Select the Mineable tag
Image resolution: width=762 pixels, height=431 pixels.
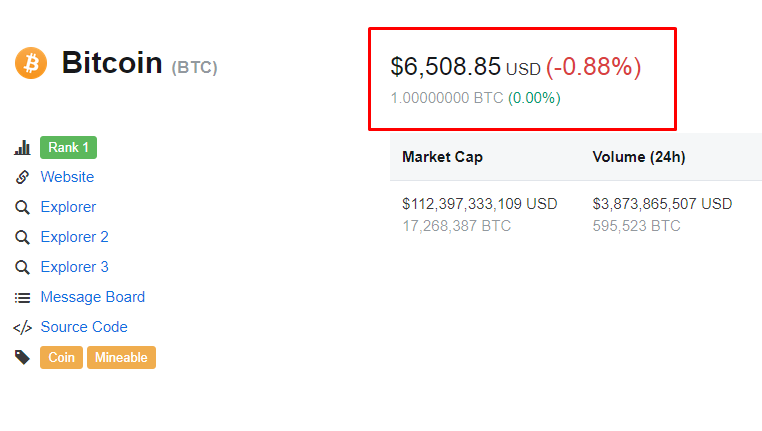pos(121,357)
